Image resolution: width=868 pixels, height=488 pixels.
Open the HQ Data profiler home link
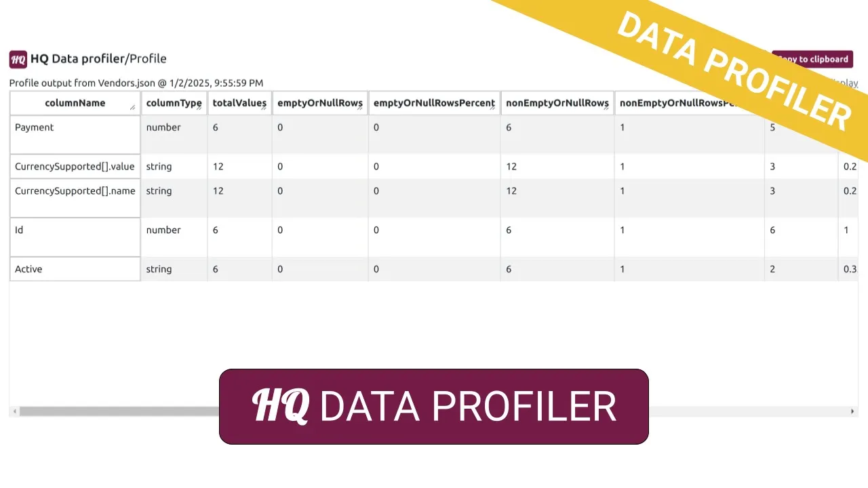click(77, 59)
